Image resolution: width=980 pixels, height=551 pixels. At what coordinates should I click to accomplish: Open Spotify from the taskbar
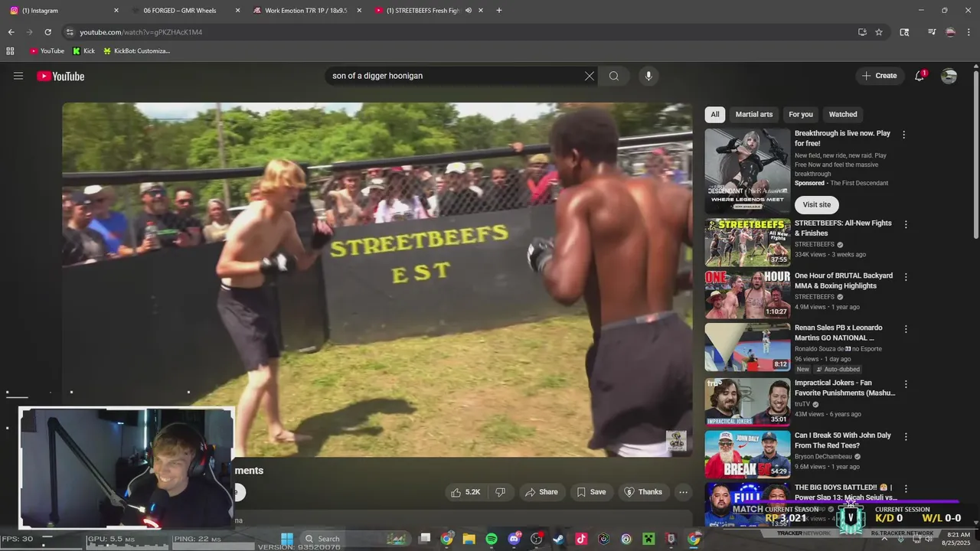(492, 539)
